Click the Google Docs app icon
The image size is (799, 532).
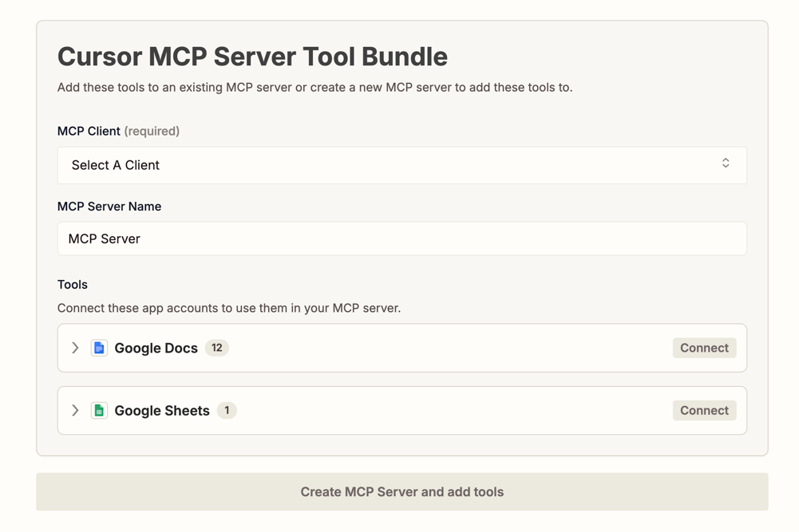click(99, 348)
